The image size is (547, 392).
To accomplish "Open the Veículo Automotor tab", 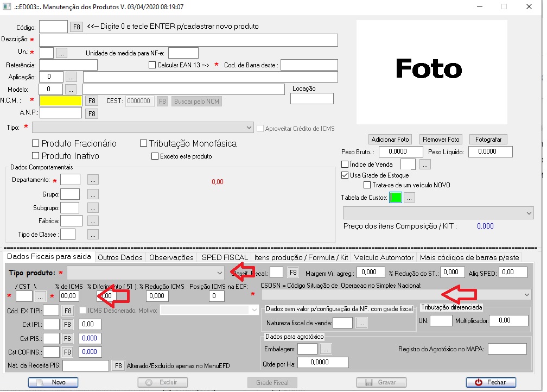I will pyautogui.click(x=384, y=257).
